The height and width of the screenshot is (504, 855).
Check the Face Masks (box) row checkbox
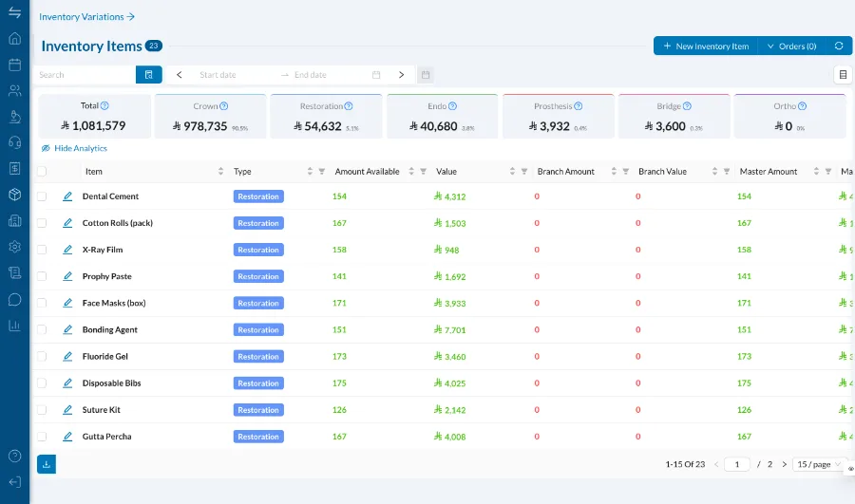point(42,303)
